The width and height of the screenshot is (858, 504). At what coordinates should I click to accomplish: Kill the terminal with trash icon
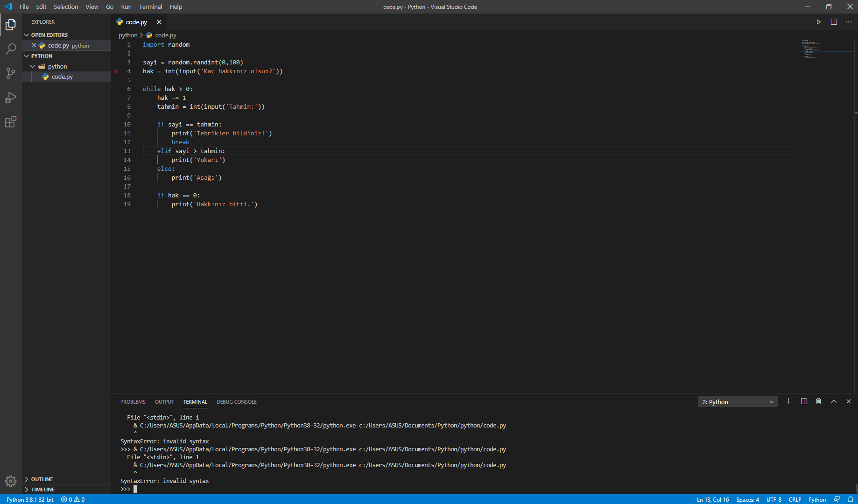(818, 401)
